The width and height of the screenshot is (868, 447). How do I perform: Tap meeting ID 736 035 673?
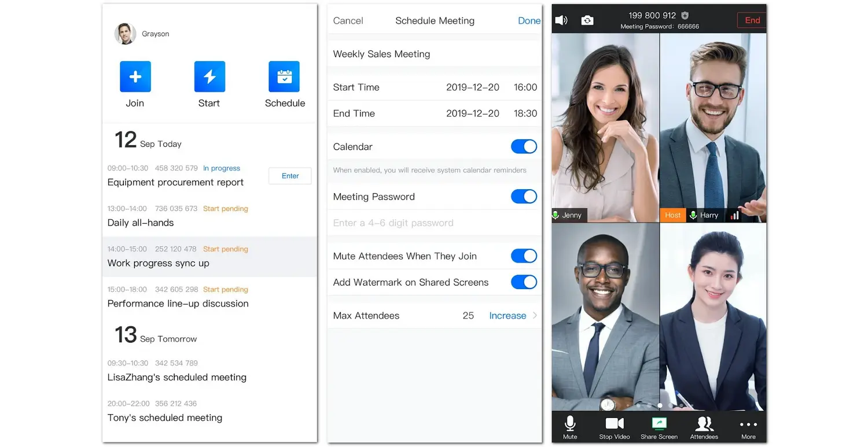click(x=176, y=209)
